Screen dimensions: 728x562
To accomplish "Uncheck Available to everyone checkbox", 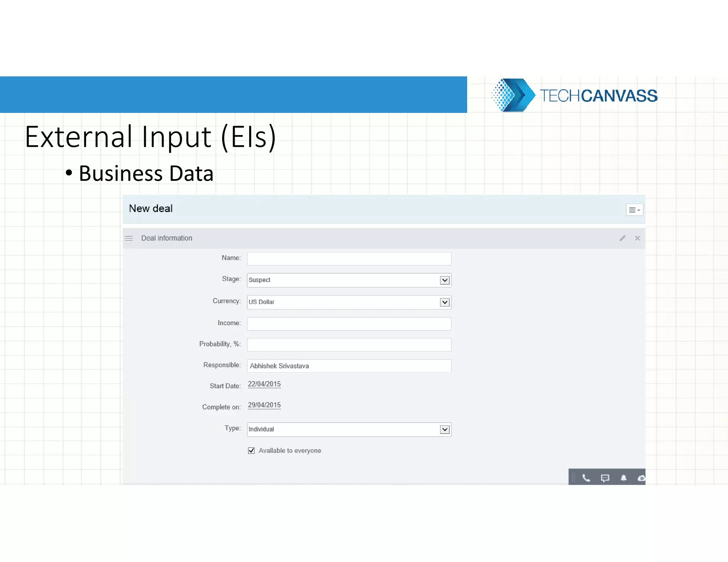I will point(251,450).
